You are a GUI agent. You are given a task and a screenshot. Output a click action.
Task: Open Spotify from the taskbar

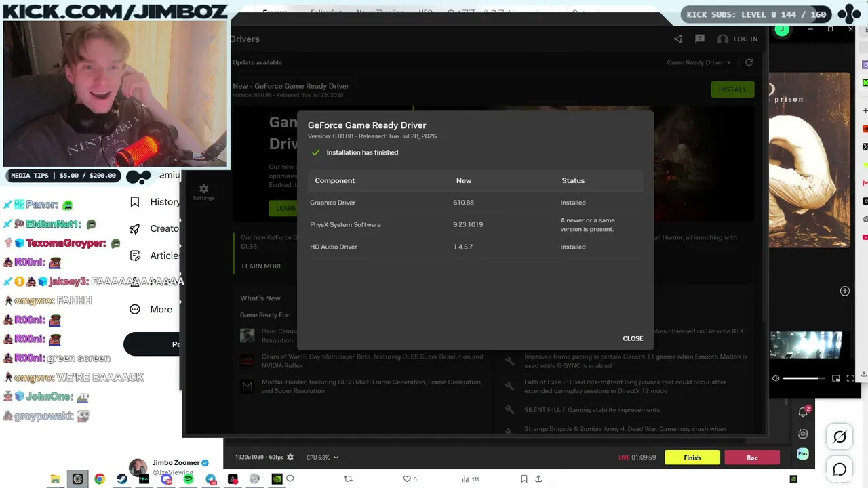189,479
